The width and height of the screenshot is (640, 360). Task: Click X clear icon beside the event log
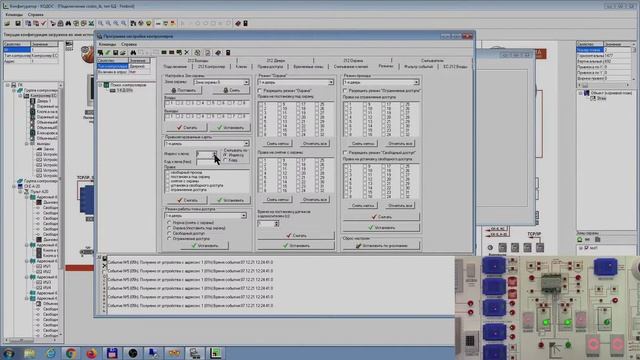point(104,266)
